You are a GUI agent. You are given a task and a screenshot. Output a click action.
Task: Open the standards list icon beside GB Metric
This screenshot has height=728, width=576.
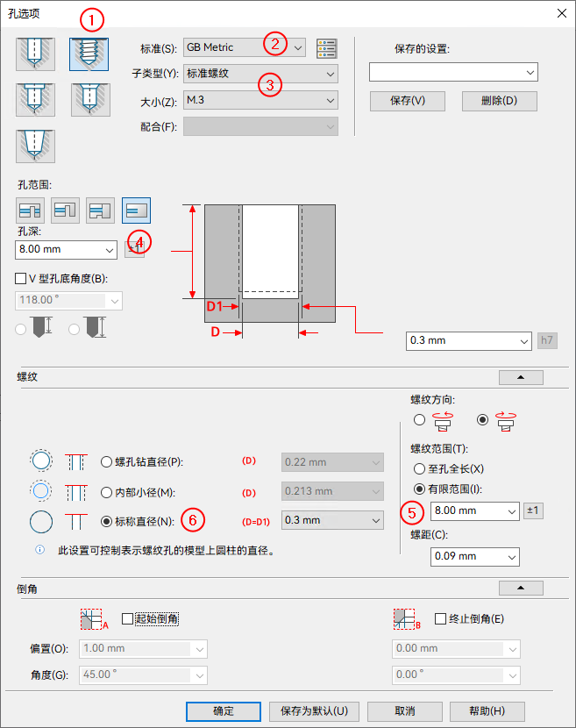click(x=327, y=48)
